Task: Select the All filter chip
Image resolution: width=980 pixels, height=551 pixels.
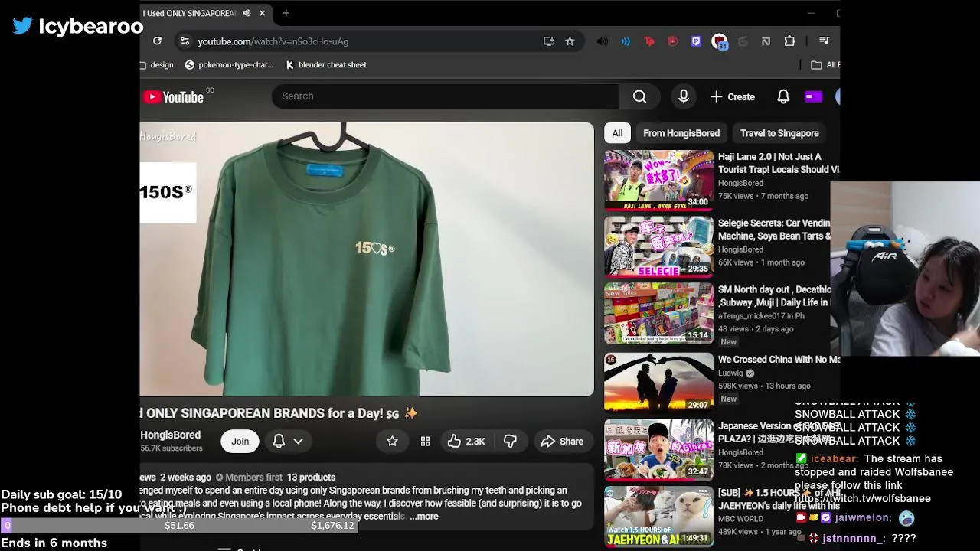Action: click(617, 133)
